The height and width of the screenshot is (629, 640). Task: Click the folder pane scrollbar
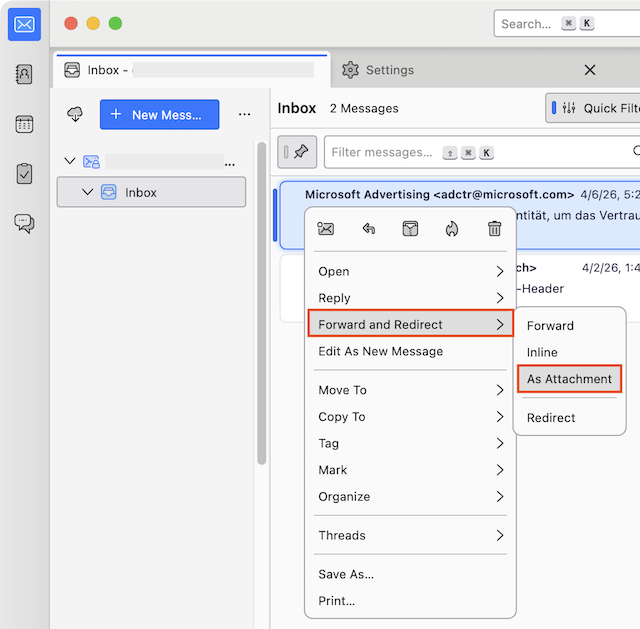(262, 303)
